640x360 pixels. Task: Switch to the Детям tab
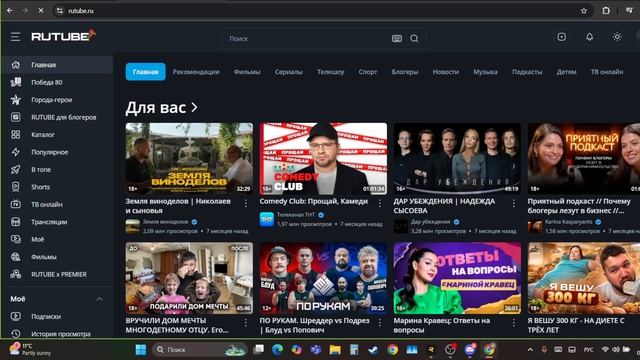coord(567,72)
